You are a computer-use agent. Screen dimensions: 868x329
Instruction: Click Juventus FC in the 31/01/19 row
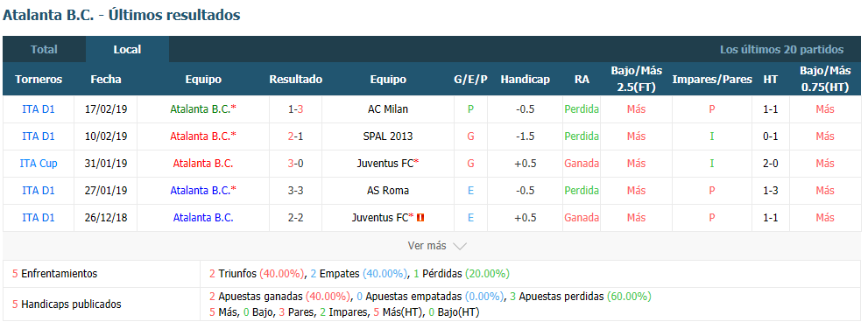click(x=388, y=163)
